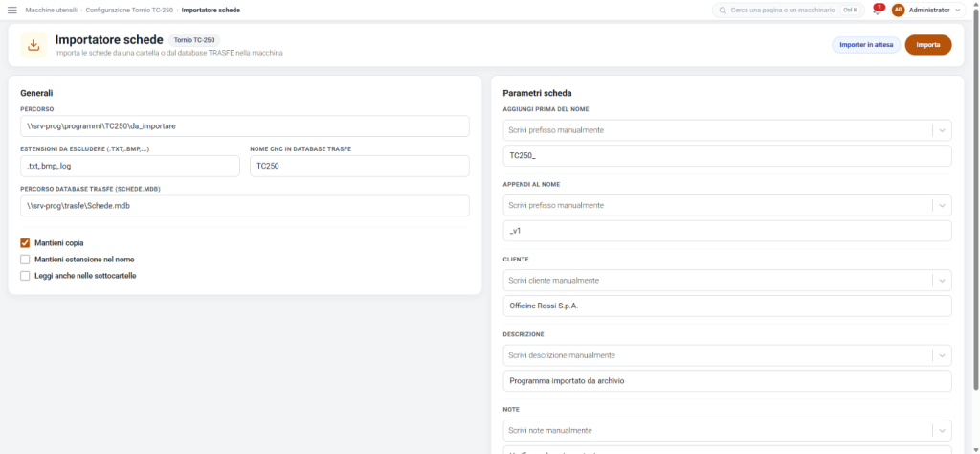This screenshot has height=454, width=980.
Task: Toggle the Mantieni copia checkbox
Action: pos(25,242)
